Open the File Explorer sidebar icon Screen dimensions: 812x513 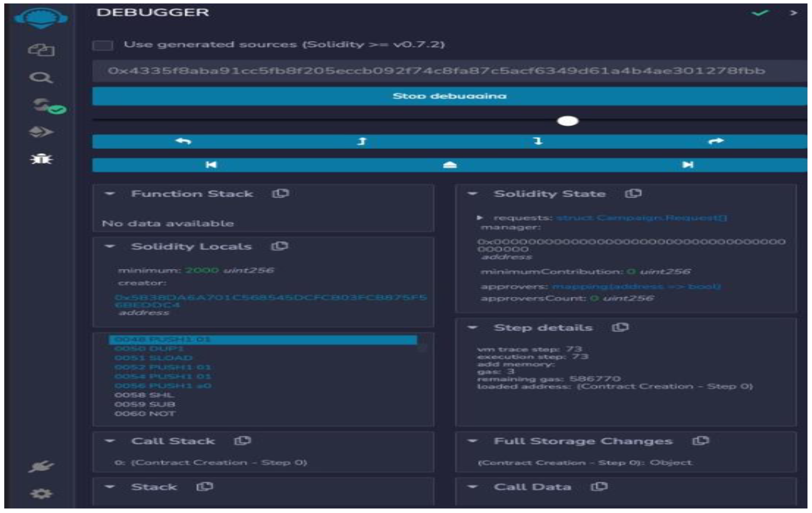41,50
